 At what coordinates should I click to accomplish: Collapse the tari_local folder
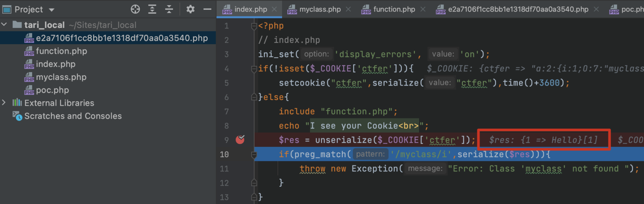4,25
